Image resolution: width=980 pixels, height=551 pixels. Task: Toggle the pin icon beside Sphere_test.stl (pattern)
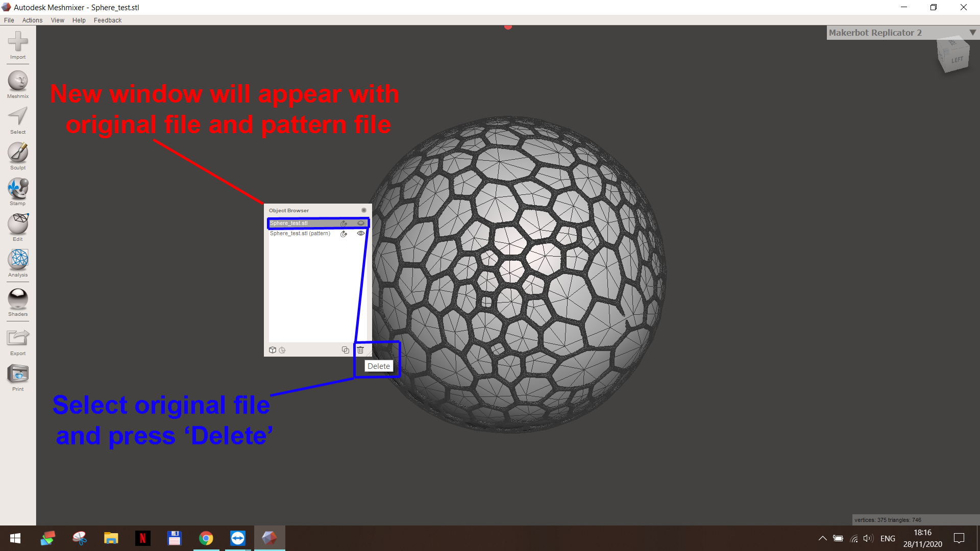pos(344,234)
